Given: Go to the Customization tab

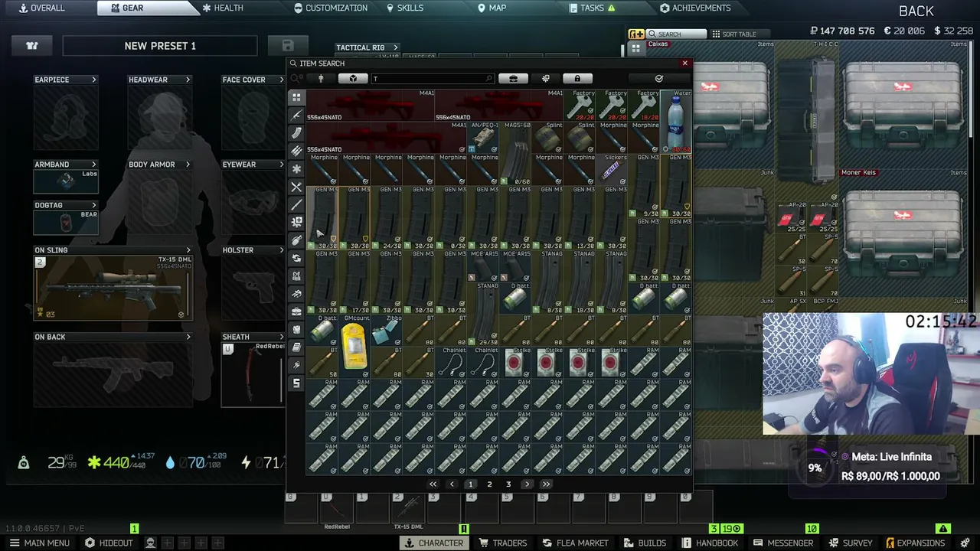Looking at the screenshot, I should [x=331, y=8].
